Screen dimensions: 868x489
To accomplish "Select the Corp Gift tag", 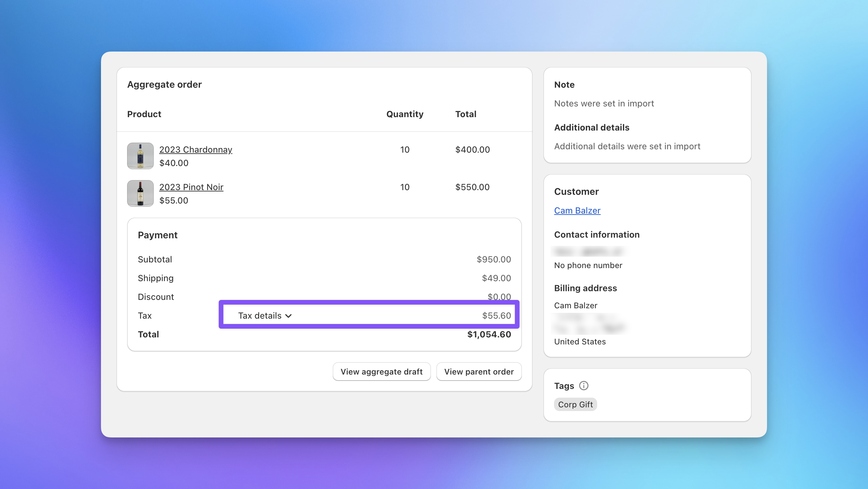I will 575,404.
